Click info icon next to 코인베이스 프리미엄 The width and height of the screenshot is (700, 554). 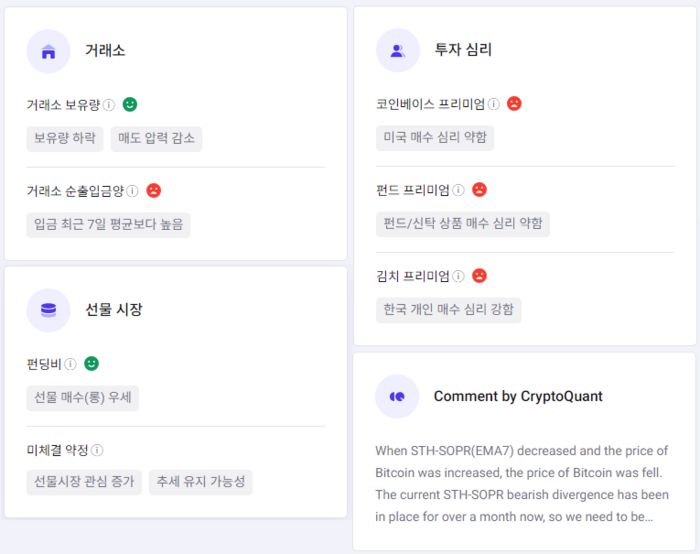[x=494, y=103]
